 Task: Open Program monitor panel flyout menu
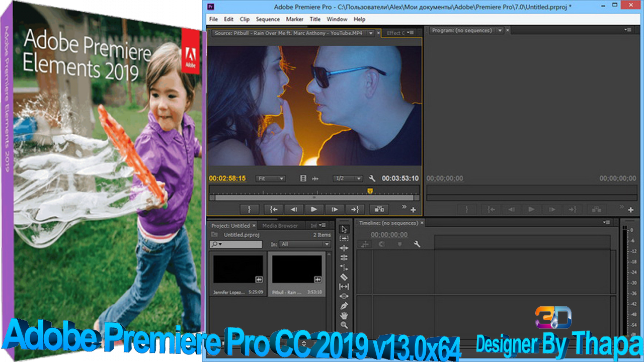pyautogui.click(x=628, y=30)
